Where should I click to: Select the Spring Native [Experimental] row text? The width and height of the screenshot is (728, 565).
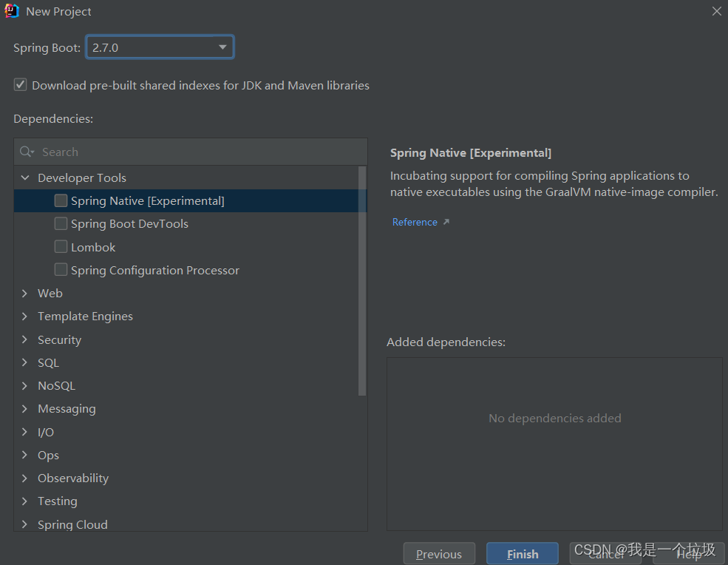point(148,200)
